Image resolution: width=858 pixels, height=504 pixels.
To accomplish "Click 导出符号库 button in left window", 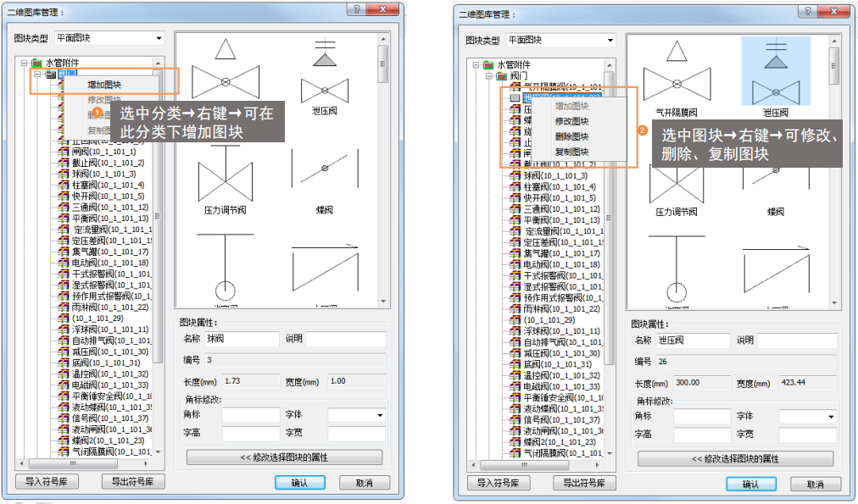I will click(x=133, y=482).
